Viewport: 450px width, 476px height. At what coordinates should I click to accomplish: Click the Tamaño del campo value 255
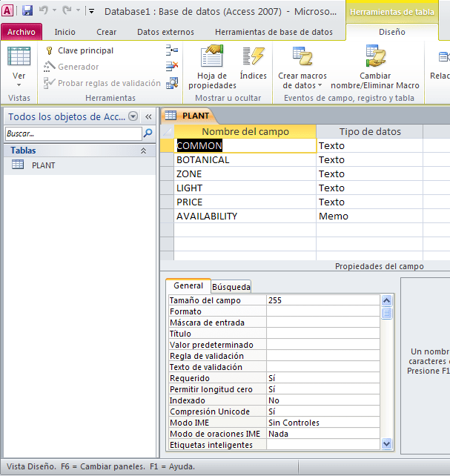coord(322,300)
